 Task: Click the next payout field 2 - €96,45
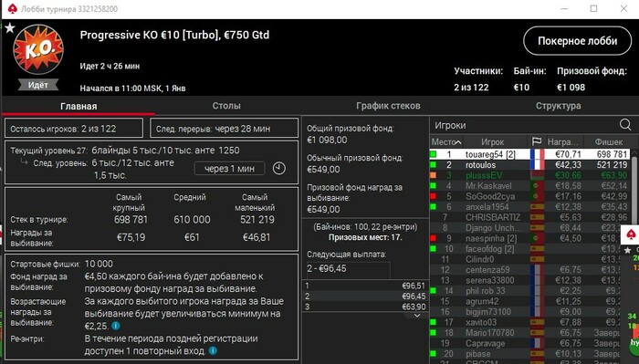click(349, 269)
